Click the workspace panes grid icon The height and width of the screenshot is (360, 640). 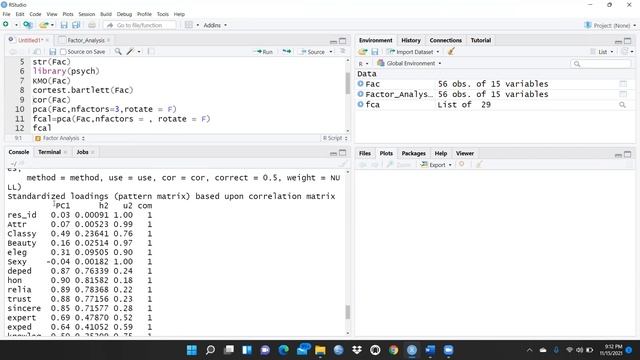click(x=189, y=25)
